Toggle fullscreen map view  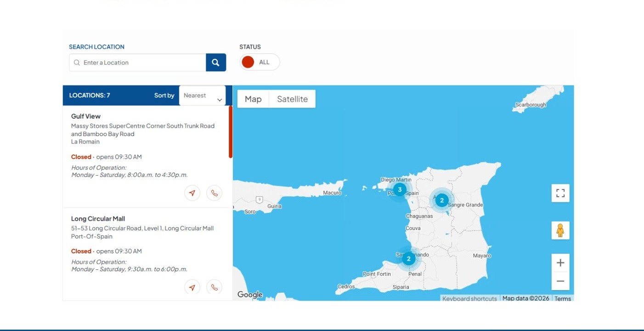560,193
